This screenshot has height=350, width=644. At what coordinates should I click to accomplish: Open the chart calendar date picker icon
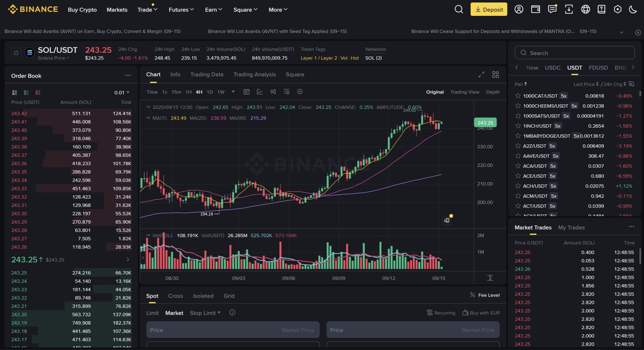tap(246, 92)
